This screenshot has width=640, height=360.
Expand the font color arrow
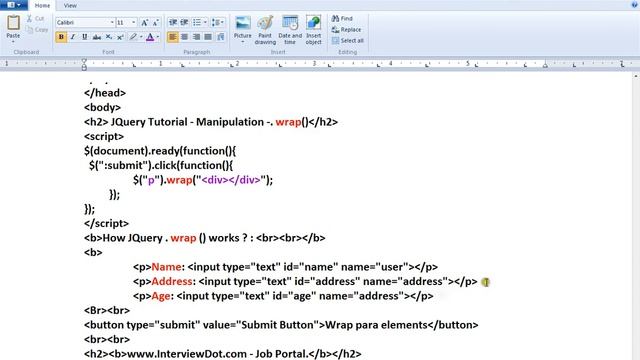click(x=158, y=37)
